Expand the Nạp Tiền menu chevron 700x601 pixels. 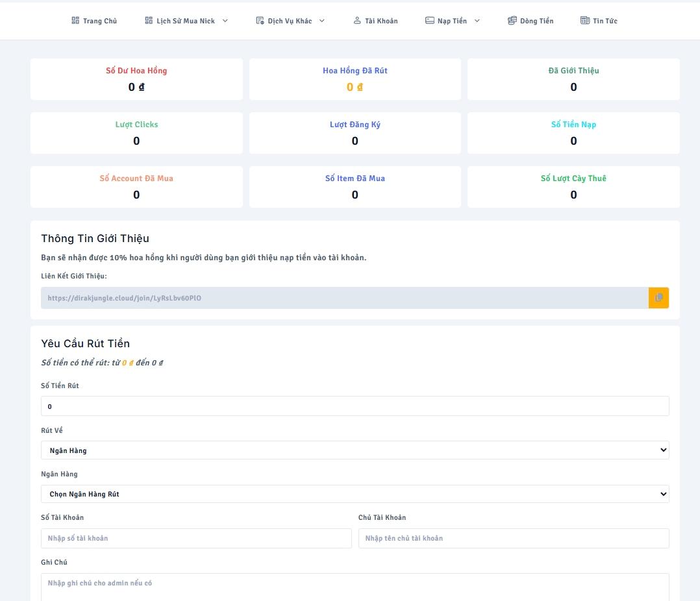[477, 21]
